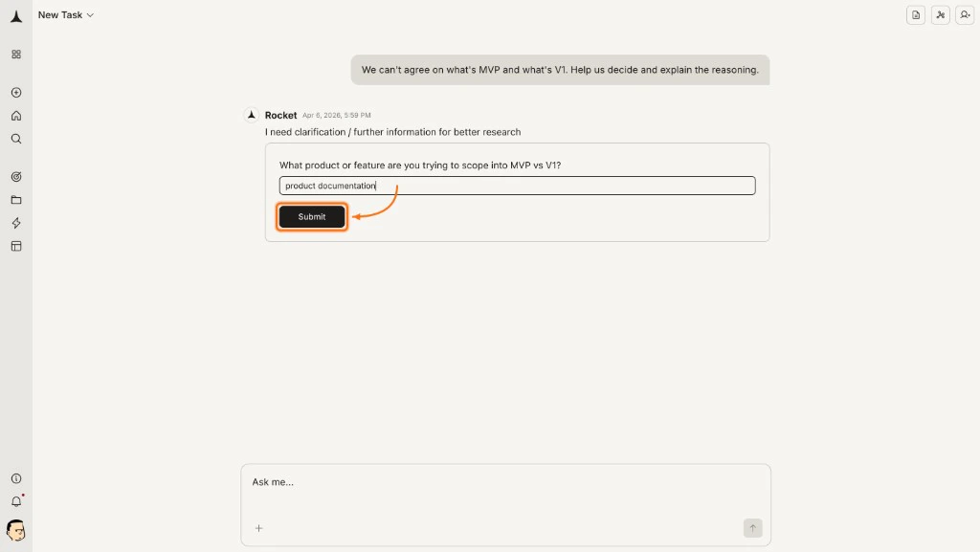Open search with the magnifier icon
The height and width of the screenshot is (552, 980).
[x=15, y=139]
